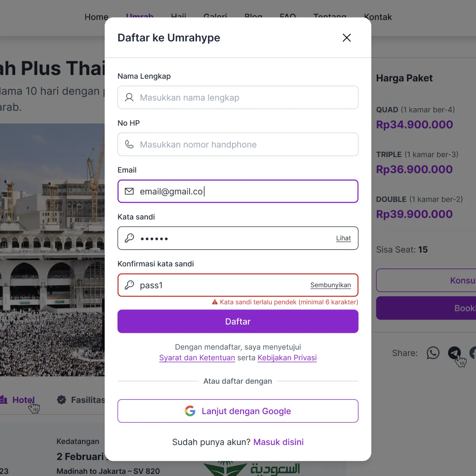Open the Syarat dan Ketentuan link
This screenshot has width=476, height=476.
[x=197, y=358]
